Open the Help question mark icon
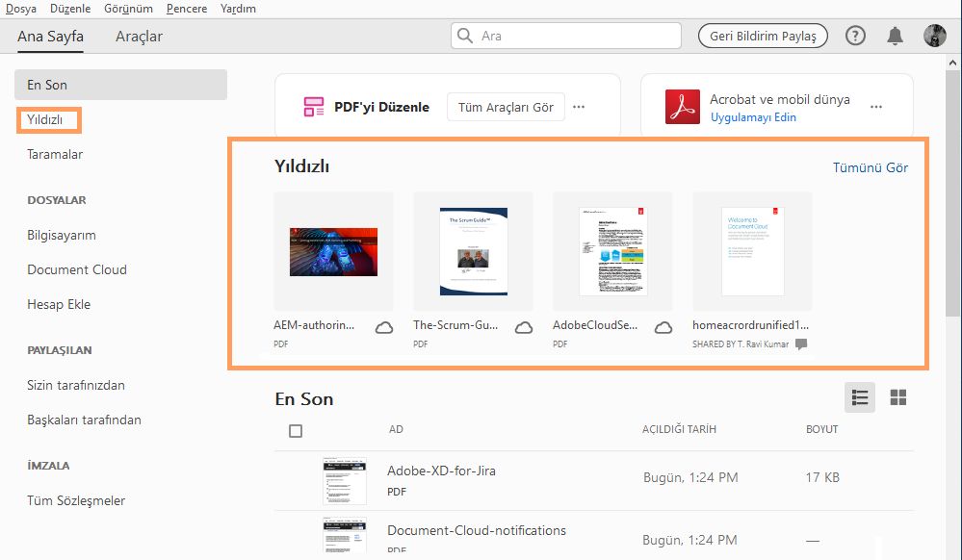Image resolution: width=962 pixels, height=560 pixels. tap(855, 36)
